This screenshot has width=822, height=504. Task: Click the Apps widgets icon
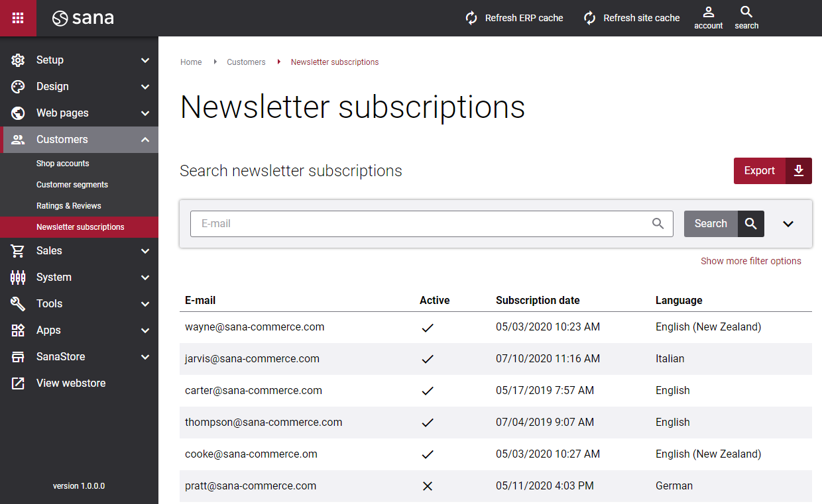point(18,330)
